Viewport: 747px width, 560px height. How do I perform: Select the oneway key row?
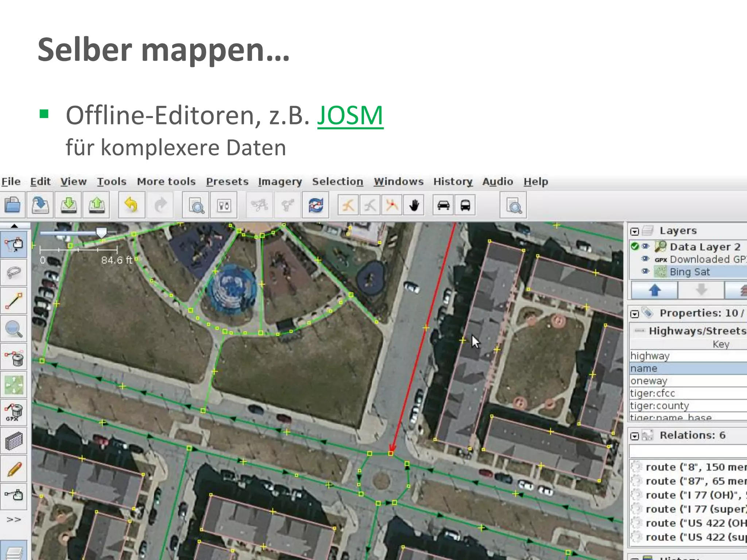688,381
